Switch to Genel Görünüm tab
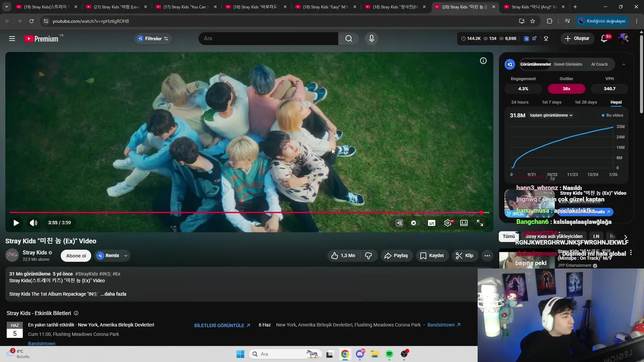This screenshot has height=362, width=644. (x=568, y=64)
